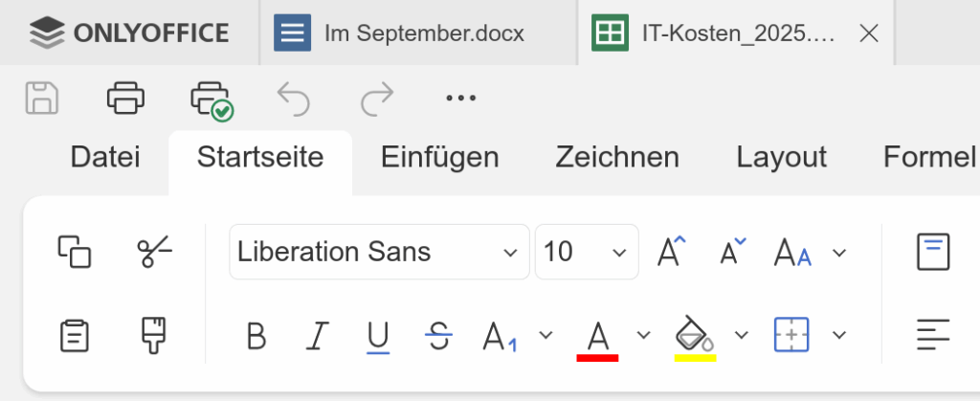This screenshot has width=980, height=401.
Task: Increase font size with A-up icon
Action: tap(671, 252)
